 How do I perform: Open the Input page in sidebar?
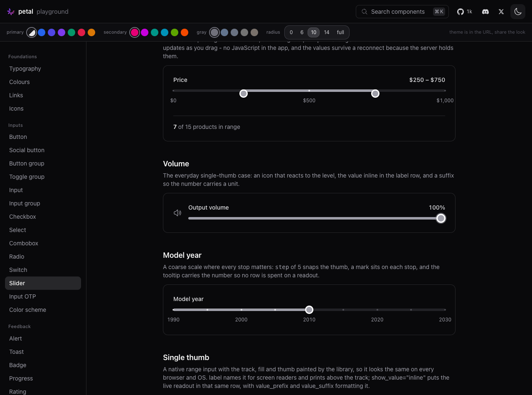coord(43,190)
